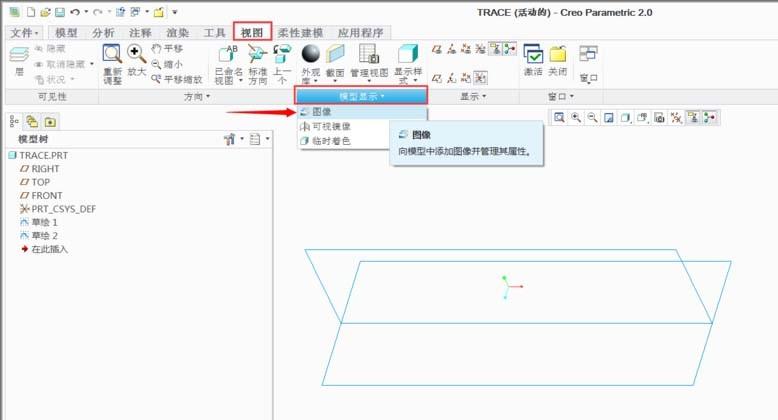Expand the 模型显示 (Model Display) group header
The height and width of the screenshot is (420, 778).
pyautogui.click(x=361, y=96)
